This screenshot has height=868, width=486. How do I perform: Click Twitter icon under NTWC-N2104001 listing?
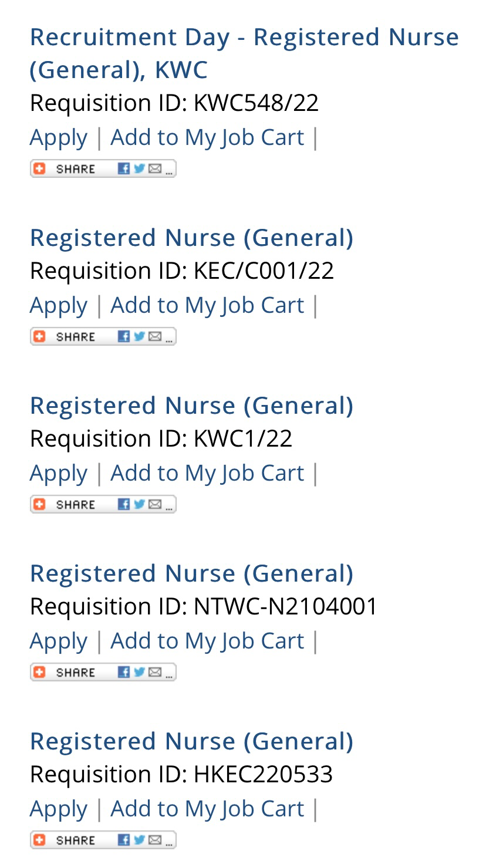click(139, 673)
